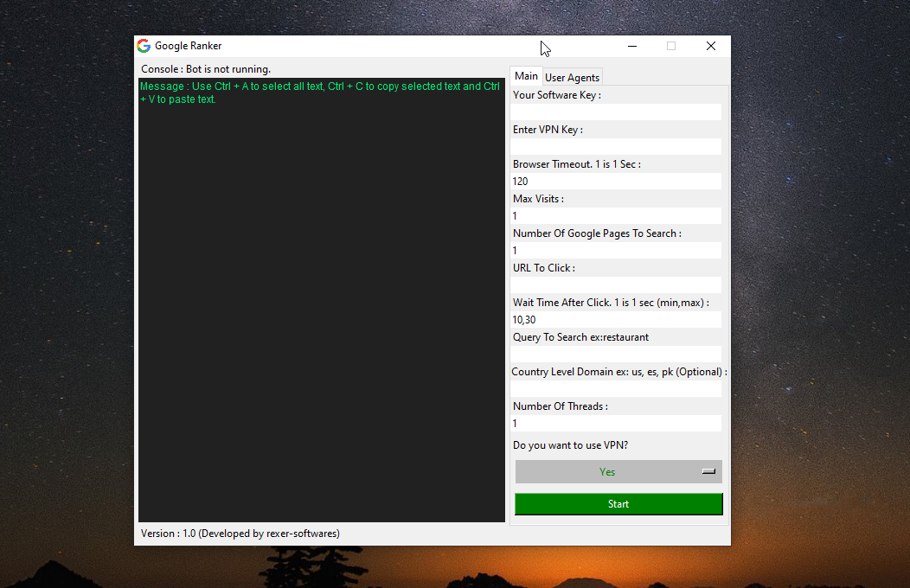Open the VPN Yes dropdown
Viewport: 910px width, 588px height.
tap(618, 472)
